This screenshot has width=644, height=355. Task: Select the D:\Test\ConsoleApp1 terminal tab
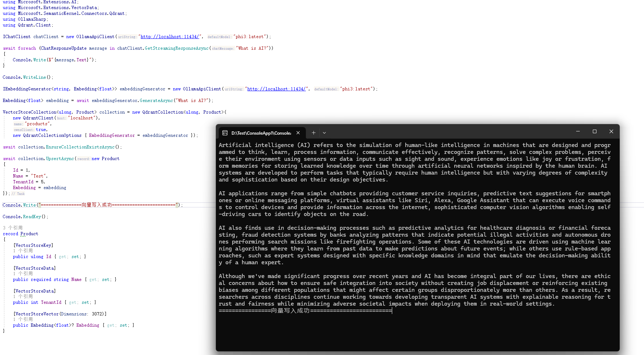pyautogui.click(x=262, y=133)
